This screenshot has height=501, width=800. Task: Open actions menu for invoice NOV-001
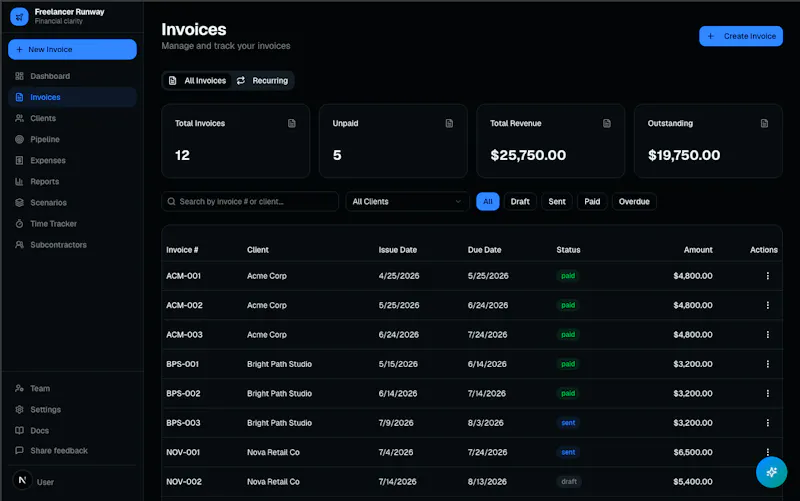(x=767, y=452)
